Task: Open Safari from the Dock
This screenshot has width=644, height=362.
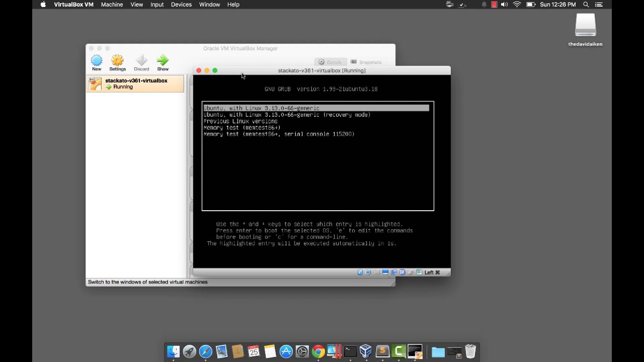Action: [205, 351]
